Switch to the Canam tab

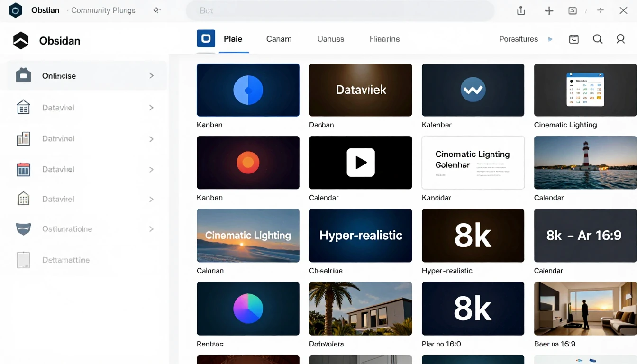click(279, 39)
